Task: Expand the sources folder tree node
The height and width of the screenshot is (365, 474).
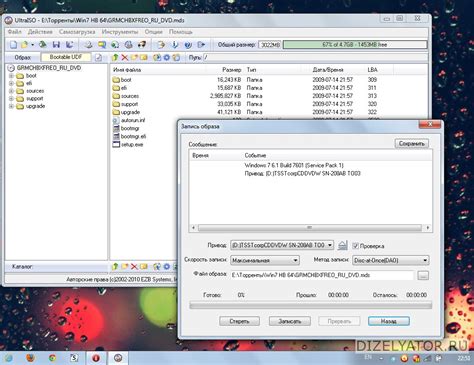Action: point(11,91)
